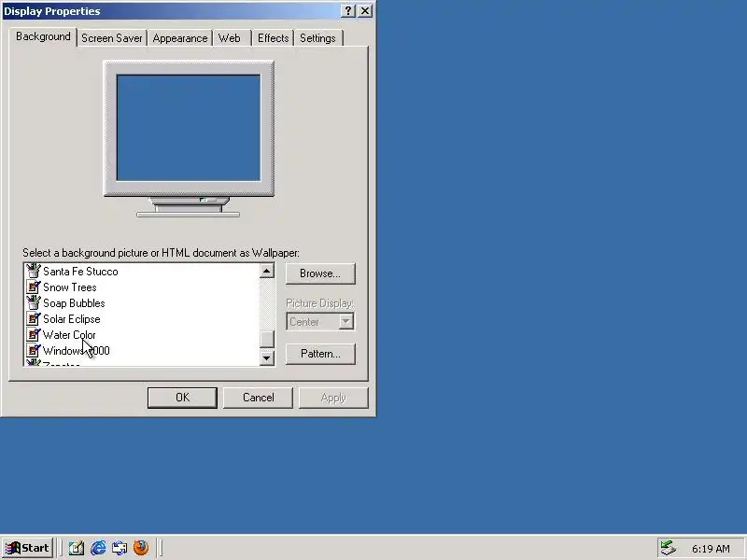Select Soap Bubbles wallpaper name
The width and height of the screenshot is (747, 560).
click(74, 303)
